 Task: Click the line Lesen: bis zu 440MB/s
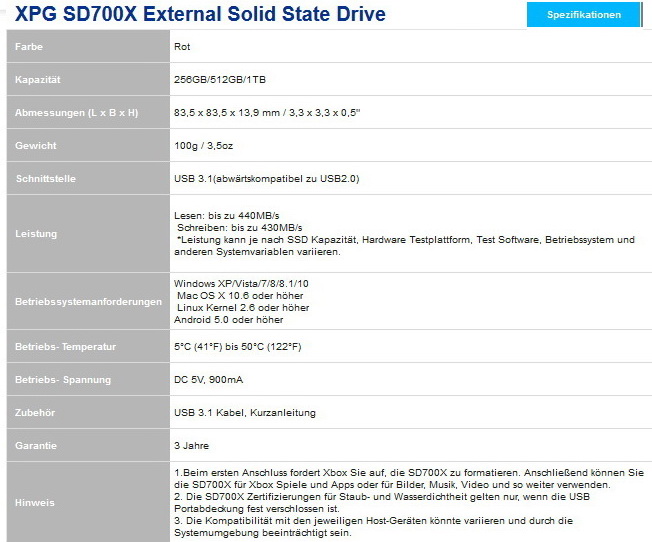point(227,215)
